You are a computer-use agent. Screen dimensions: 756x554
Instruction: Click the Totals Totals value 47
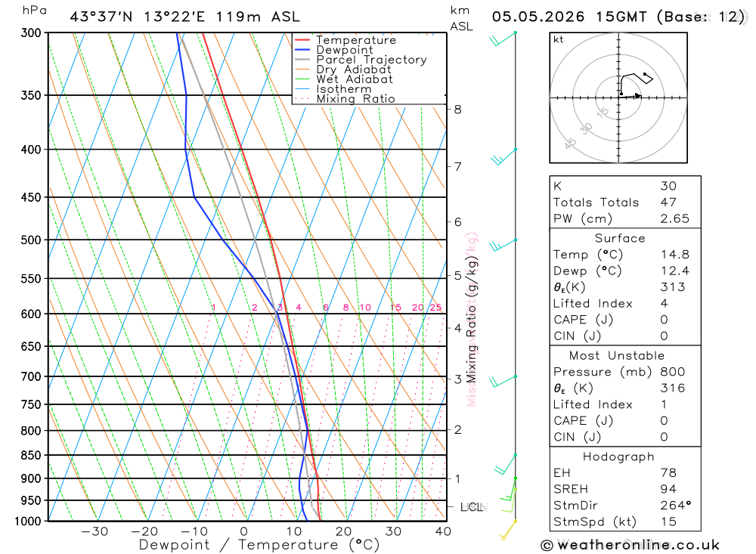click(668, 203)
